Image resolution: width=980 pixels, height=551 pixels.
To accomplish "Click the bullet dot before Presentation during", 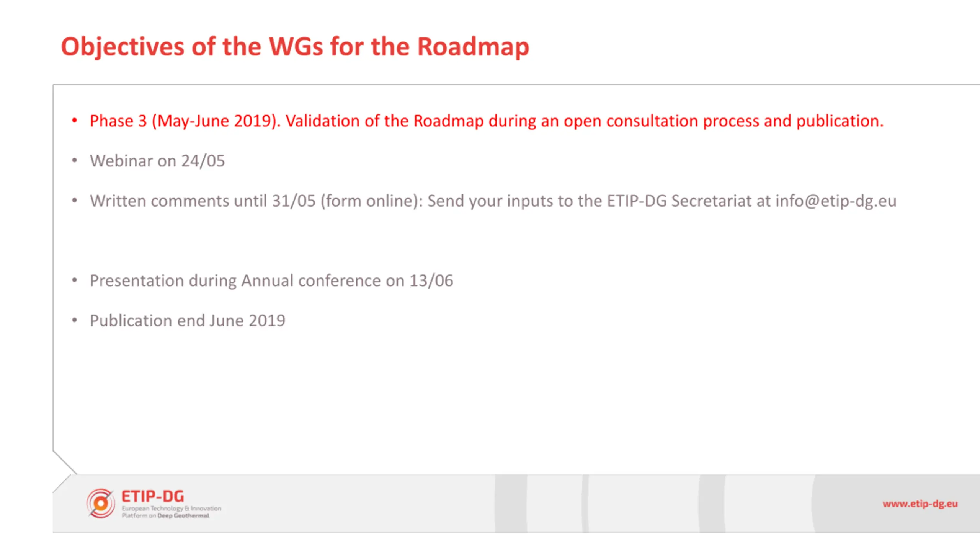I will point(75,280).
